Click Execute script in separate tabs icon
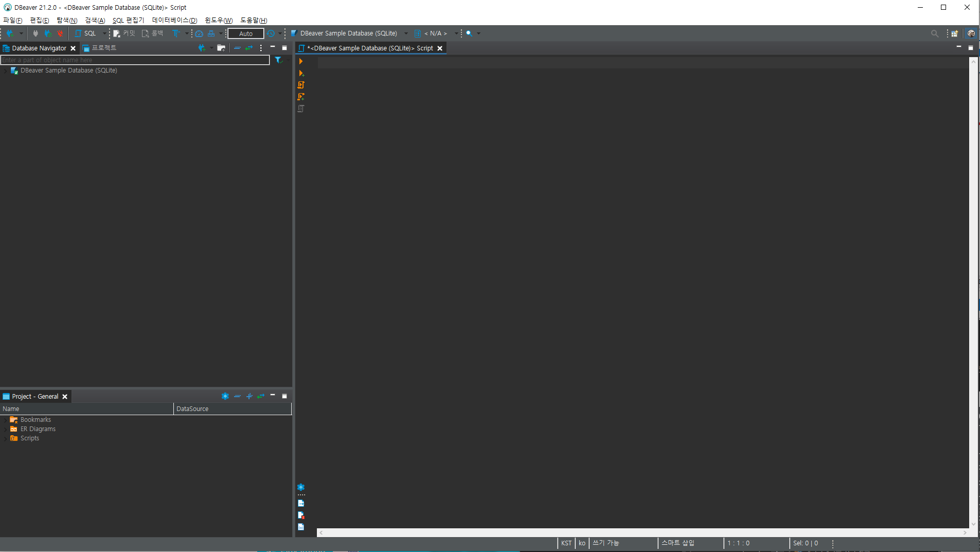This screenshot has width=980, height=552. point(301,97)
